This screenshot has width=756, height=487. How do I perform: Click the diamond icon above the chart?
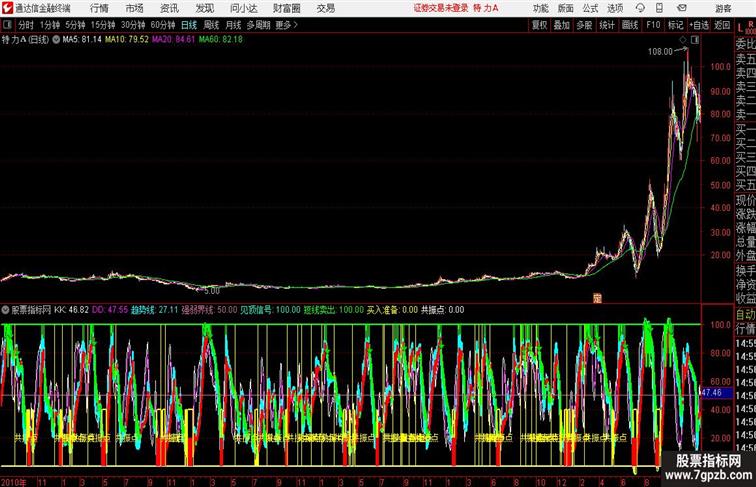tap(683, 40)
